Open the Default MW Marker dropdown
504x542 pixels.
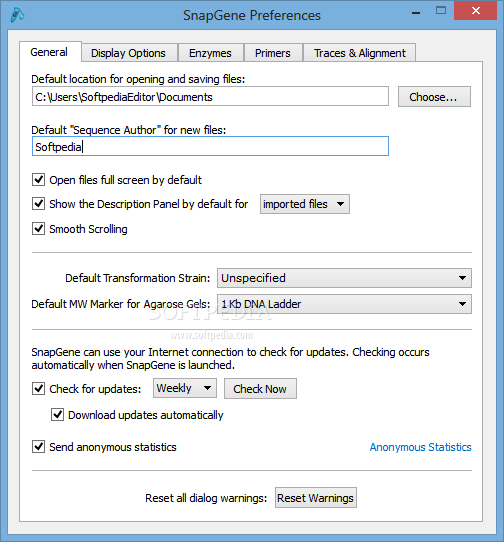(x=344, y=304)
